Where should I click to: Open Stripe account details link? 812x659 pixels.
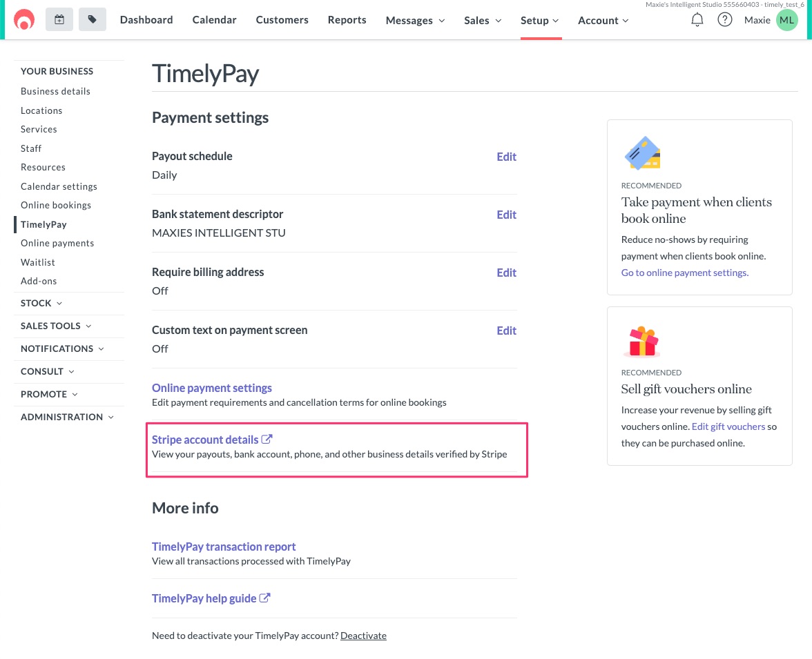click(205, 440)
